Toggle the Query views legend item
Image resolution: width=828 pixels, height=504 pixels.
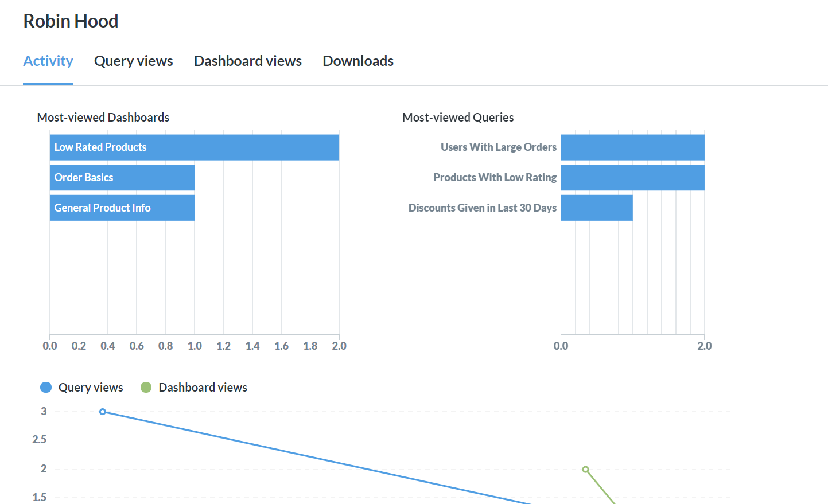click(x=91, y=388)
